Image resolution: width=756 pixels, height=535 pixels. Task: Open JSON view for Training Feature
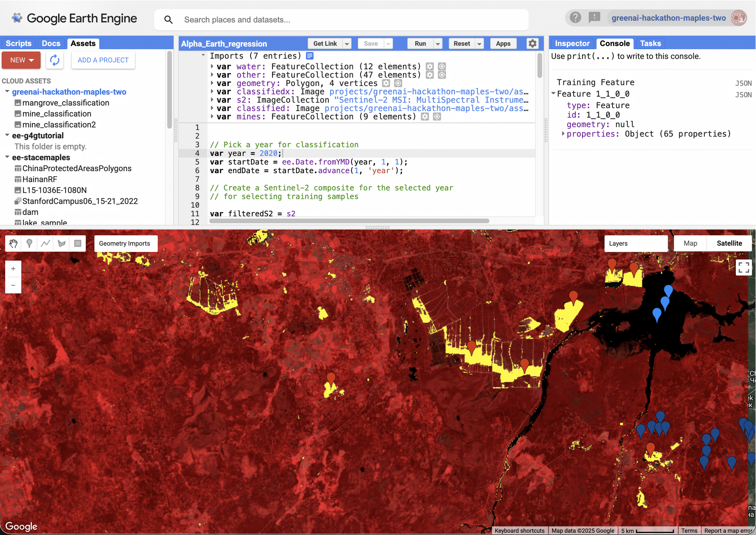(743, 83)
